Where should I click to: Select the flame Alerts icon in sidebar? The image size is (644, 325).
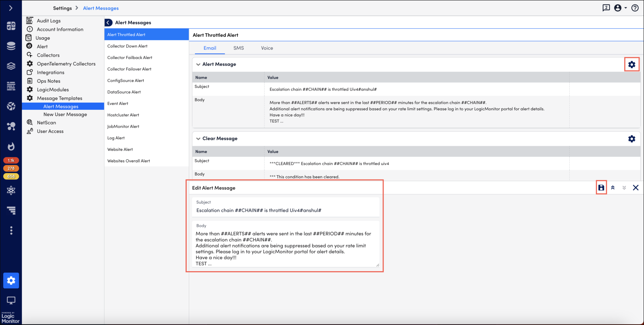coord(11,146)
